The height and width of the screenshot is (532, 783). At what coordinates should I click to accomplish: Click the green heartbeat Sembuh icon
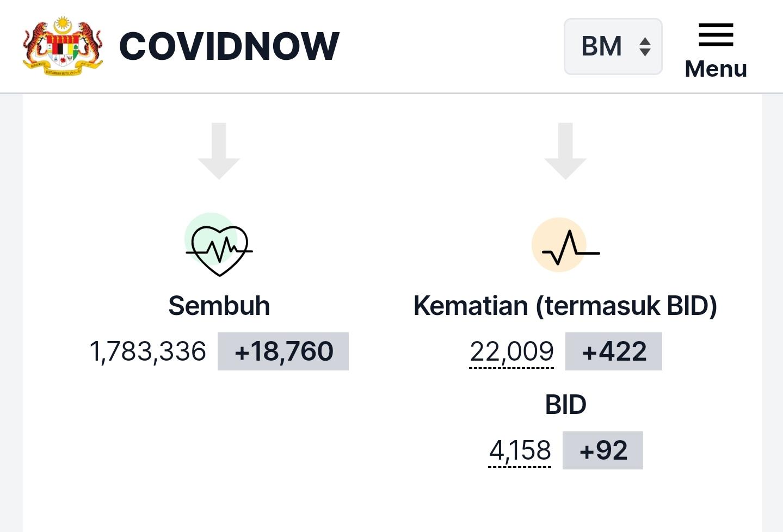point(219,245)
